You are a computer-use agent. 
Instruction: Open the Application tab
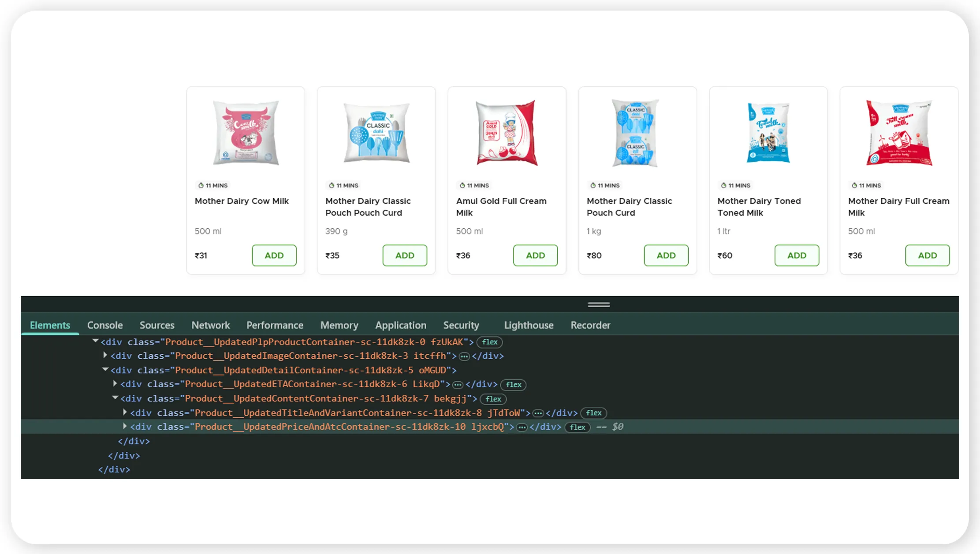click(x=400, y=325)
